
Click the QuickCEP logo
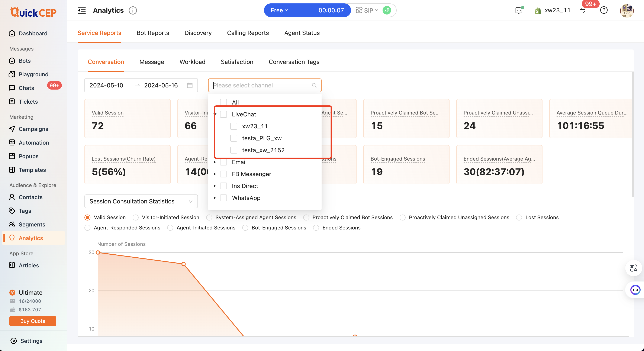tap(33, 12)
